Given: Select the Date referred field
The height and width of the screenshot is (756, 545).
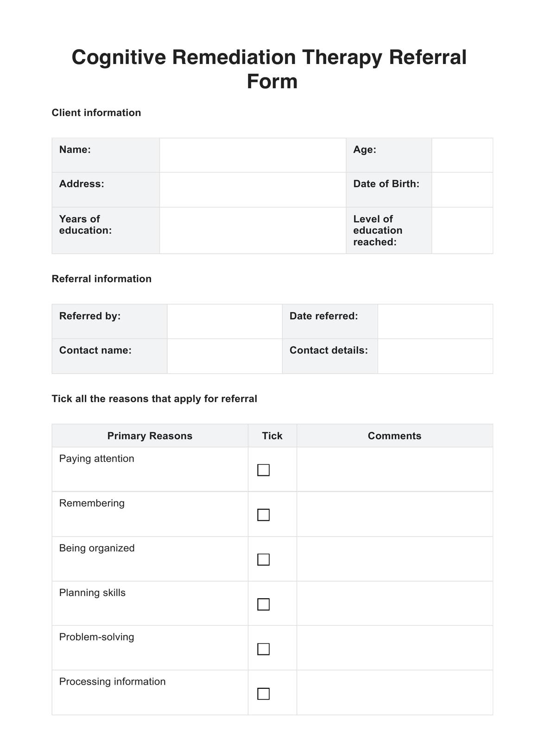Looking at the screenshot, I should (435, 321).
